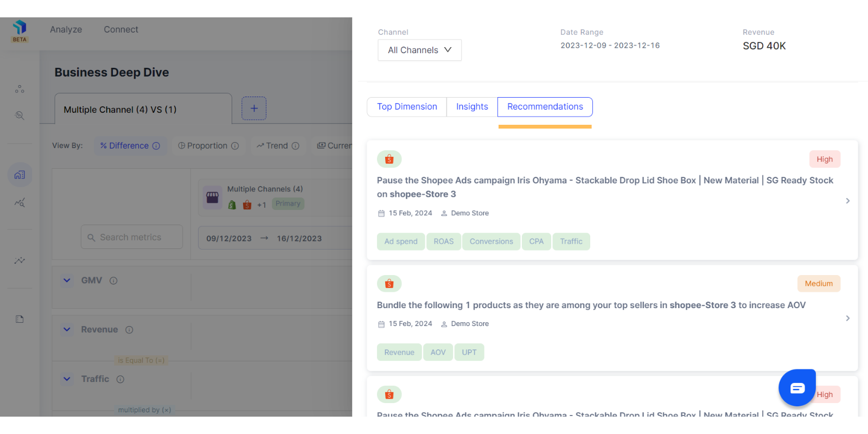868x434 pixels.
Task: Click the Shopify channel icon
Action: pos(232,205)
